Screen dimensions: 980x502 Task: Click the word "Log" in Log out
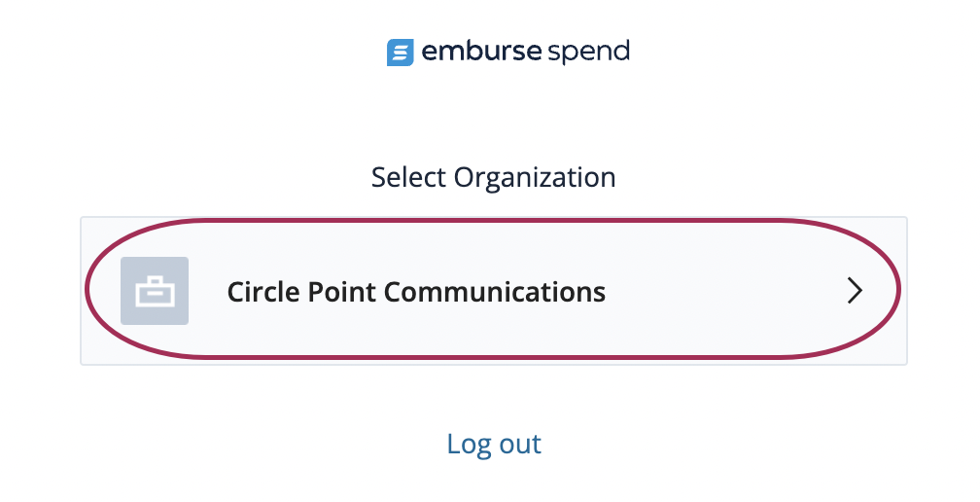(x=467, y=444)
